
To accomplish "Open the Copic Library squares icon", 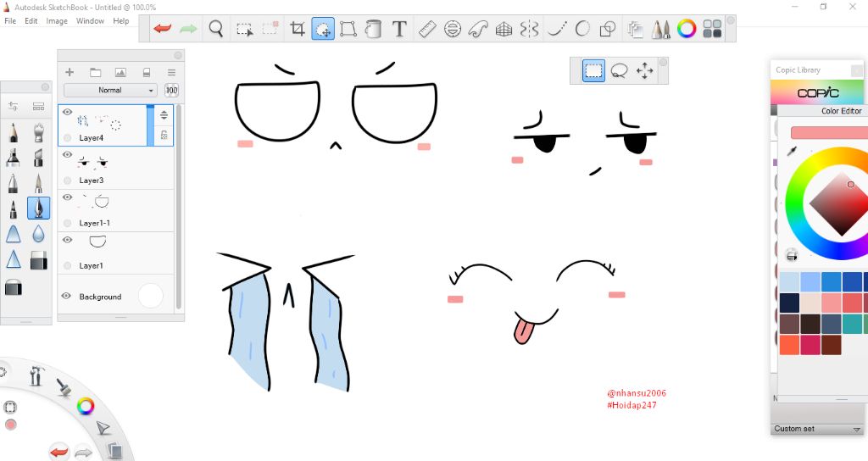I will [x=712, y=29].
